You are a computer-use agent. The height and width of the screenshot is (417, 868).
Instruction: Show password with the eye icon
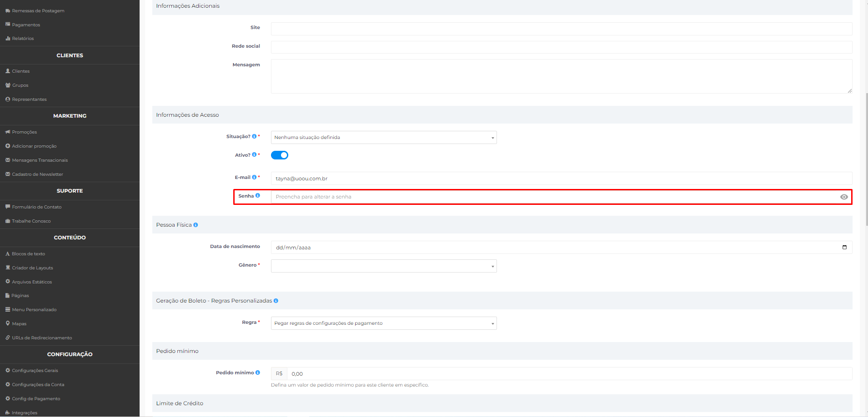coord(844,197)
